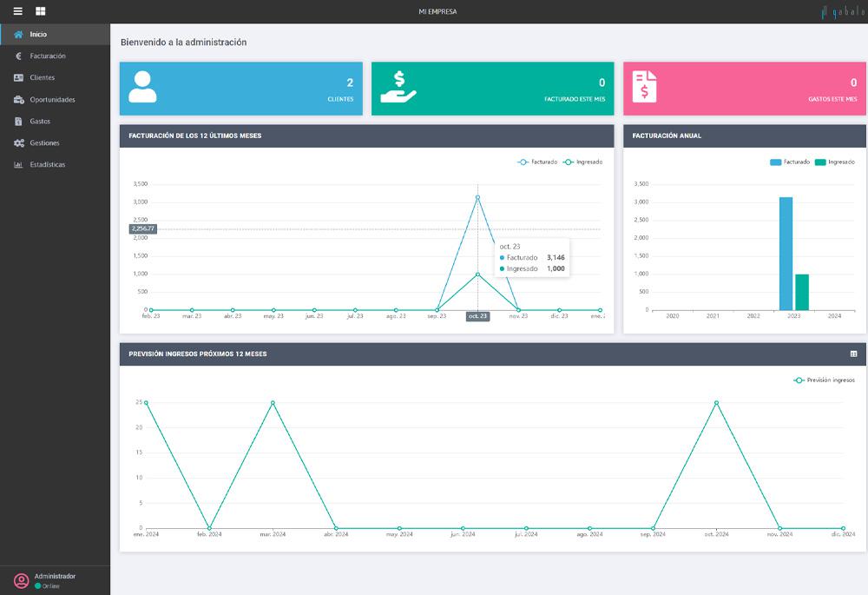The image size is (868, 595).
Task: Click the feb. 2024 forecast data point
Action: tap(209, 528)
